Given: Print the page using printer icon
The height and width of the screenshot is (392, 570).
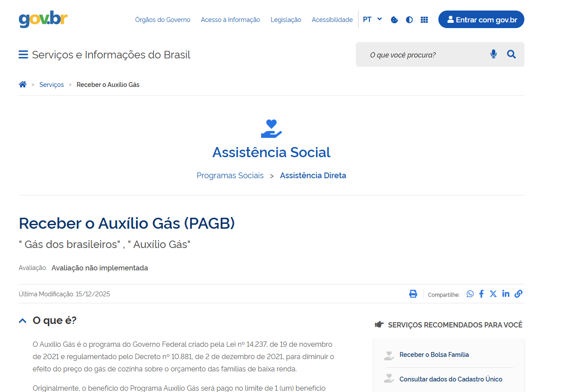Looking at the screenshot, I should pyautogui.click(x=413, y=294).
